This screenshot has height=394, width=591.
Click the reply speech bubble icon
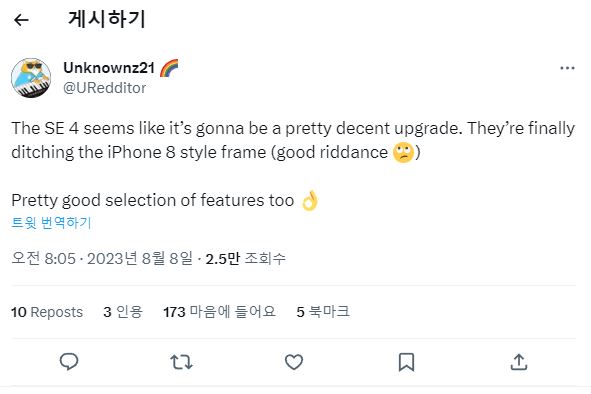pos(69,362)
